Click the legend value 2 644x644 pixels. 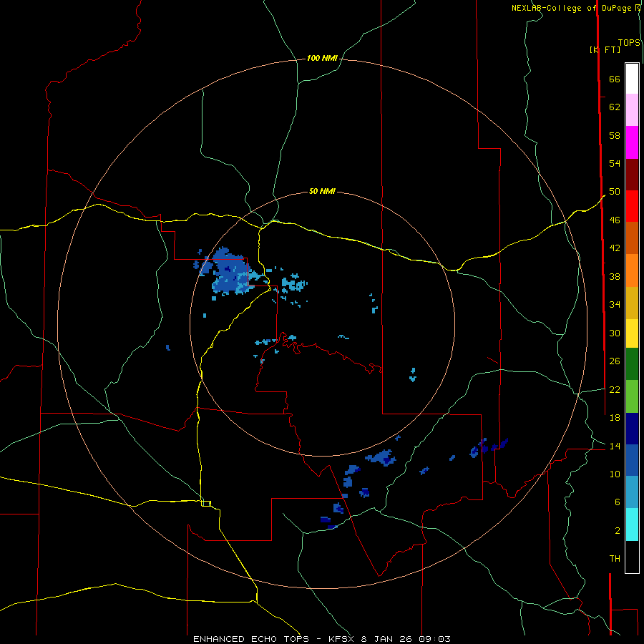[618, 530]
